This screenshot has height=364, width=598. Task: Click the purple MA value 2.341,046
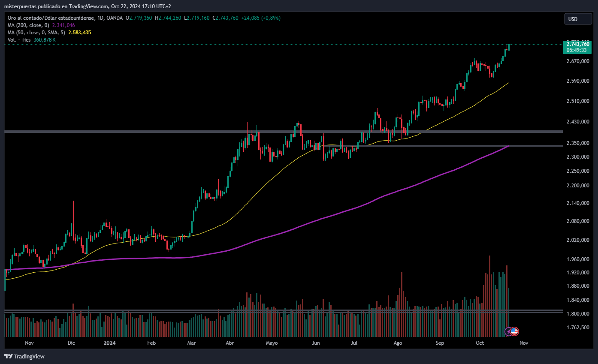63,25
